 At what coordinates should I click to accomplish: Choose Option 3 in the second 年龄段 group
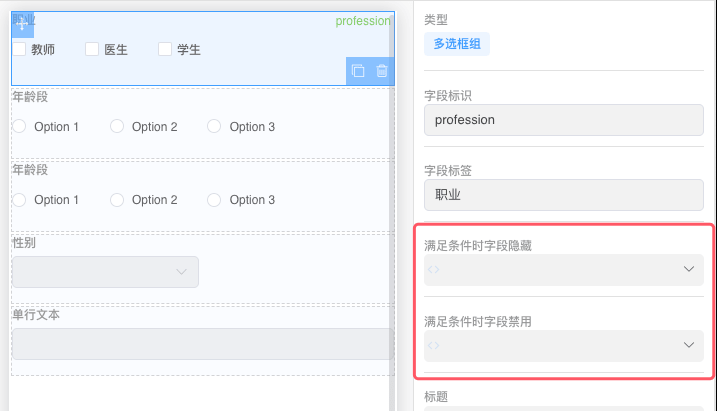[214, 200]
